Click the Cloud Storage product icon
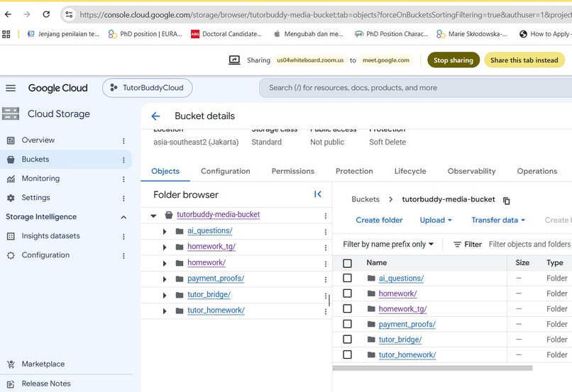572x392 pixels. click(x=11, y=113)
